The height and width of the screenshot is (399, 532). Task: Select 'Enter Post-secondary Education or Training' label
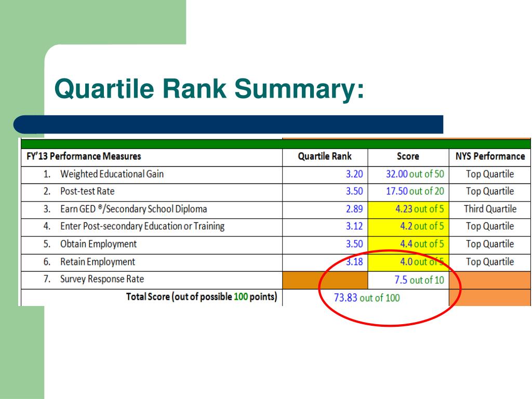point(142,227)
